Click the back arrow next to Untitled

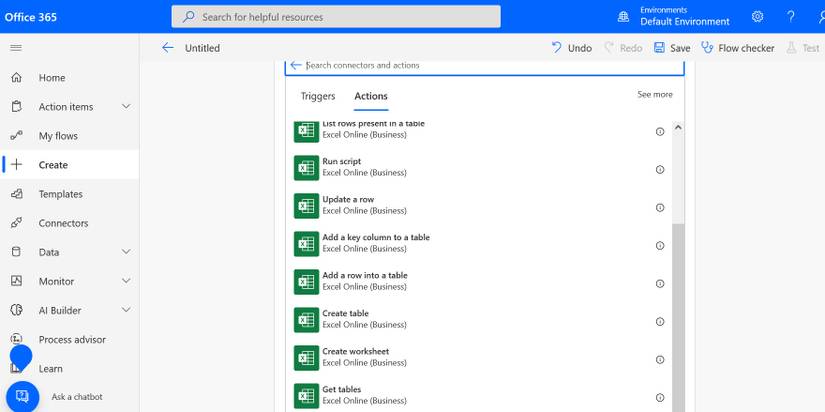(x=167, y=48)
